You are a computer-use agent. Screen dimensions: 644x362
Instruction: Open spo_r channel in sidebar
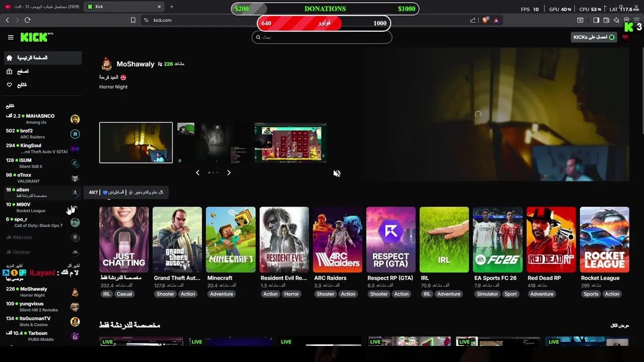coord(42,222)
